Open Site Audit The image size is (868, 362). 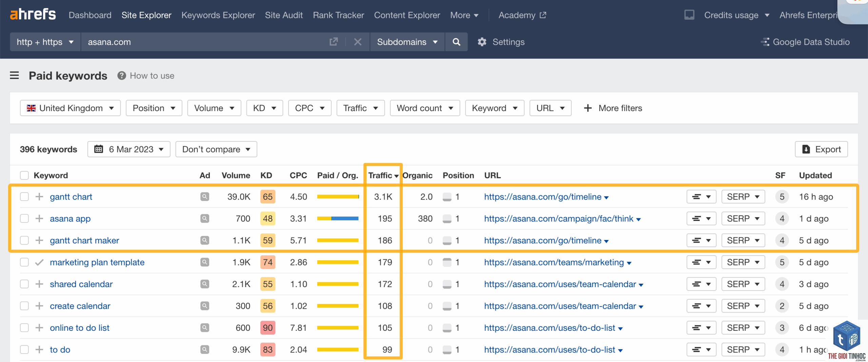coord(284,15)
